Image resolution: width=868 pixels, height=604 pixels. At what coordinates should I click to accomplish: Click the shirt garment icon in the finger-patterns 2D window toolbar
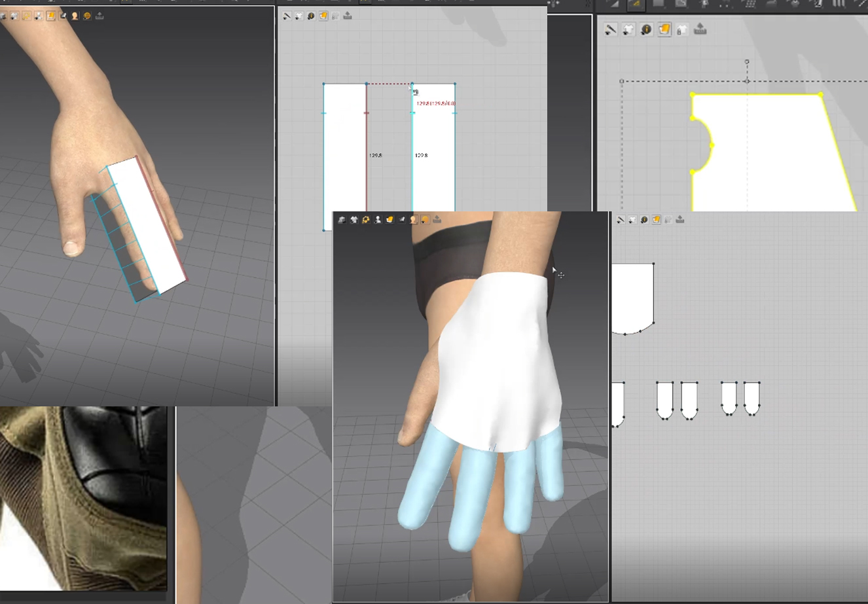[632, 220]
